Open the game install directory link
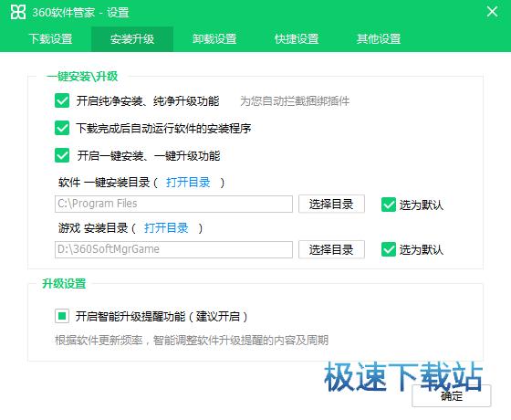The width and height of the screenshot is (511, 420). (x=166, y=227)
